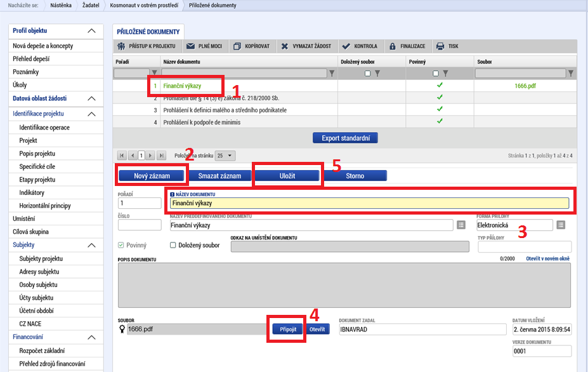Open list for Název předdefinovaného dokumentu
The image size is (588, 372).
[x=461, y=225]
